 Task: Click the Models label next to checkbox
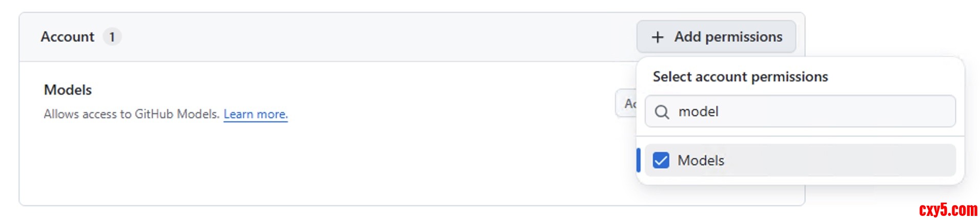tap(701, 161)
